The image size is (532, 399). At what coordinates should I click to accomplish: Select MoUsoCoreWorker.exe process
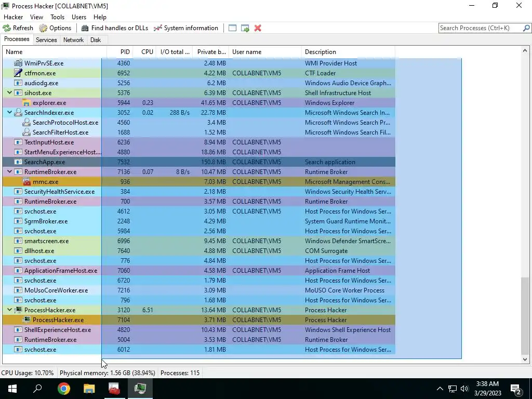pyautogui.click(x=199, y=290)
